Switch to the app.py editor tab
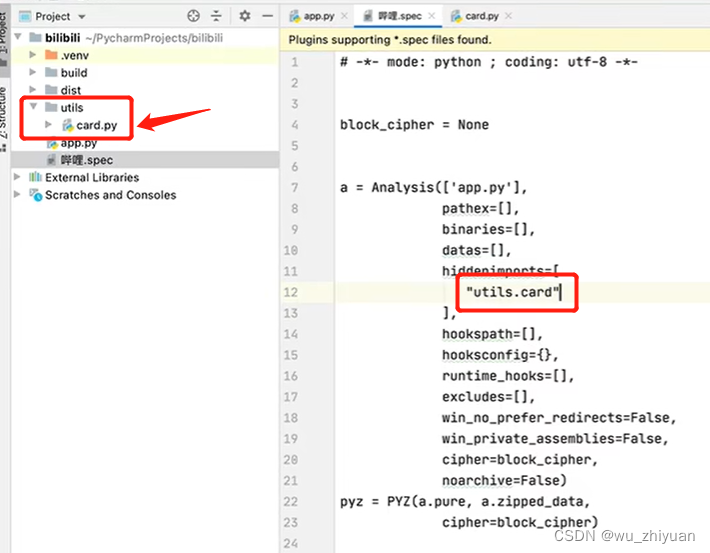The height and width of the screenshot is (553, 710). pos(319,16)
